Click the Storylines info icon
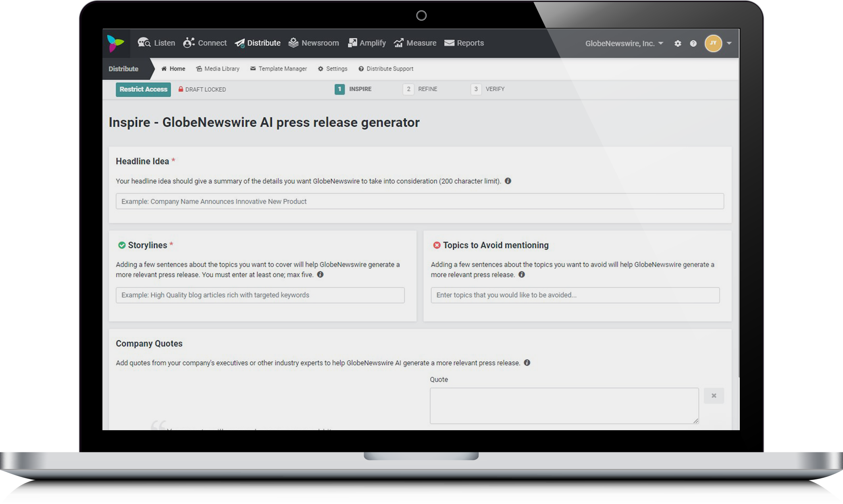843x504 pixels. [x=320, y=275]
